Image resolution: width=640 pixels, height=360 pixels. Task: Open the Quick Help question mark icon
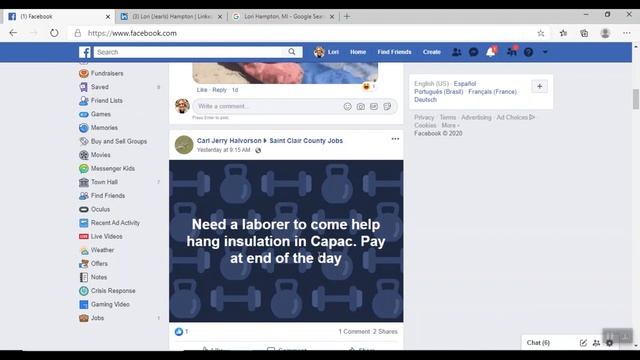pyautogui.click(x=528, y=52)
